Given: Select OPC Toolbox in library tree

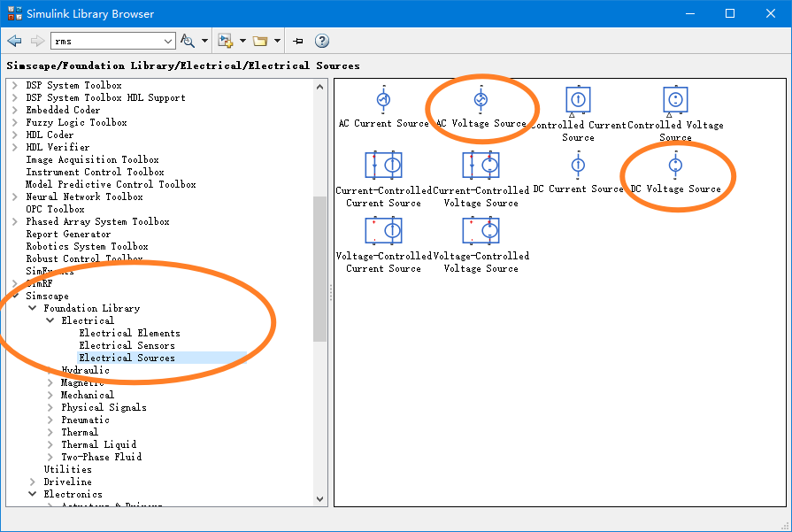Looking at the screenshot, I should 55,209.
